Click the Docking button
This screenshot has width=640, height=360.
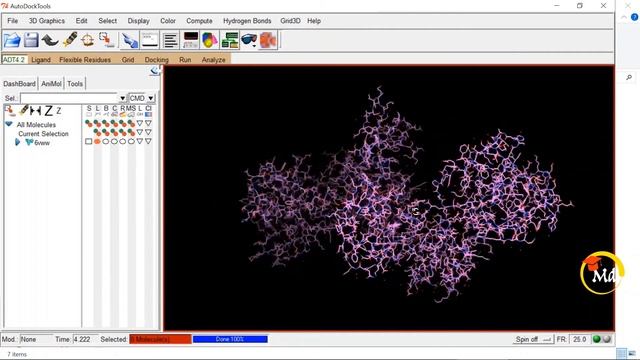pos(157,60)
